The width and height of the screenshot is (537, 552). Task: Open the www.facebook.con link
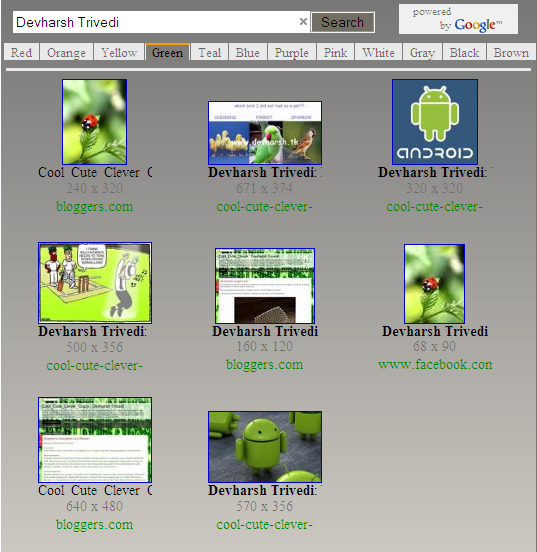coord(435,365)
